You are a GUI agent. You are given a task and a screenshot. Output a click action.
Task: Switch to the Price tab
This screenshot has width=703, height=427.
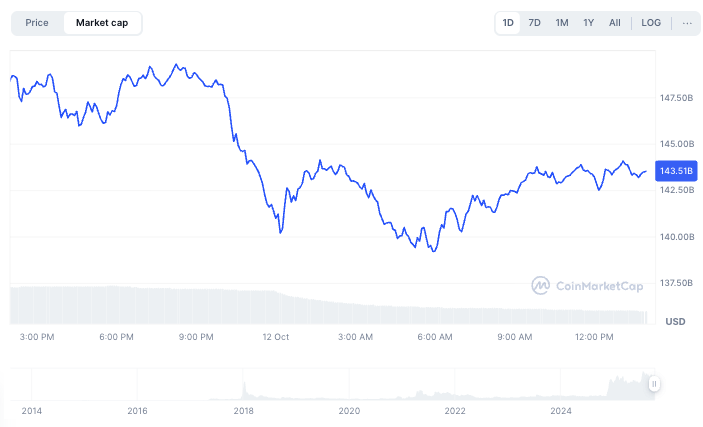37,23
